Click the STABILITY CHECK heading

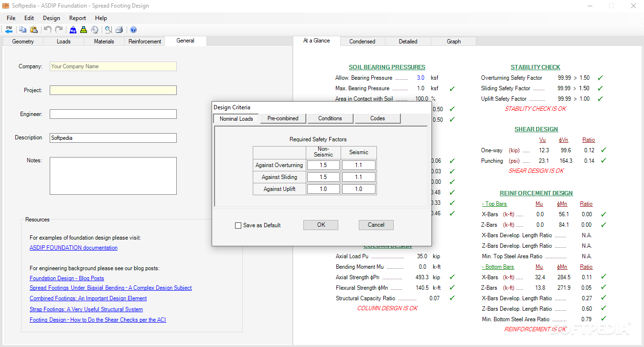(535, 67)
